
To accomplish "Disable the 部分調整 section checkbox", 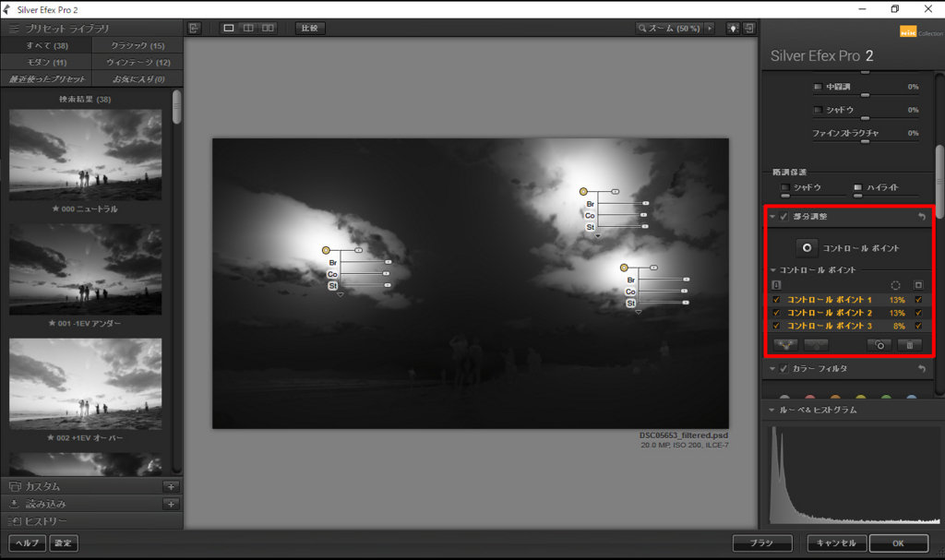I will 784,217.
